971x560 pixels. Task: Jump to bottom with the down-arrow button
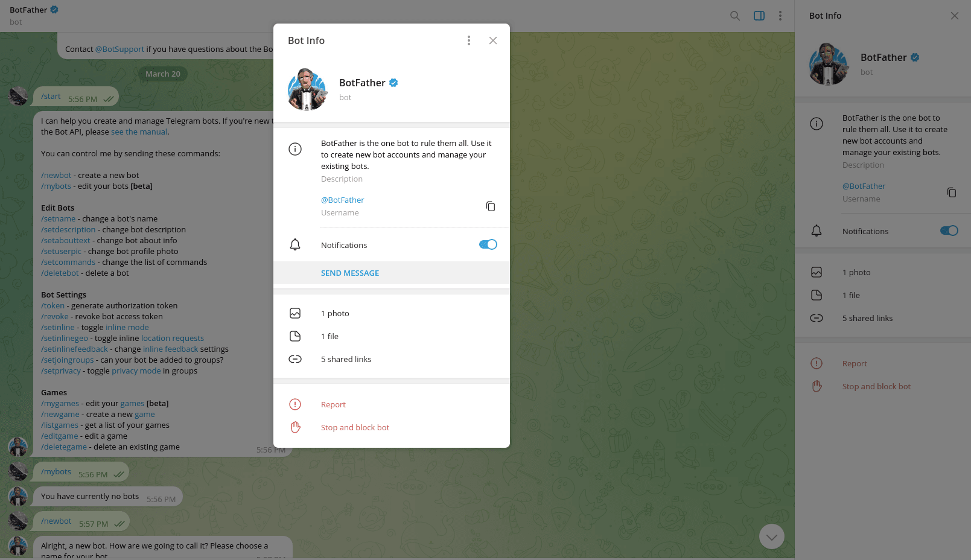click(x=772, y=536)
